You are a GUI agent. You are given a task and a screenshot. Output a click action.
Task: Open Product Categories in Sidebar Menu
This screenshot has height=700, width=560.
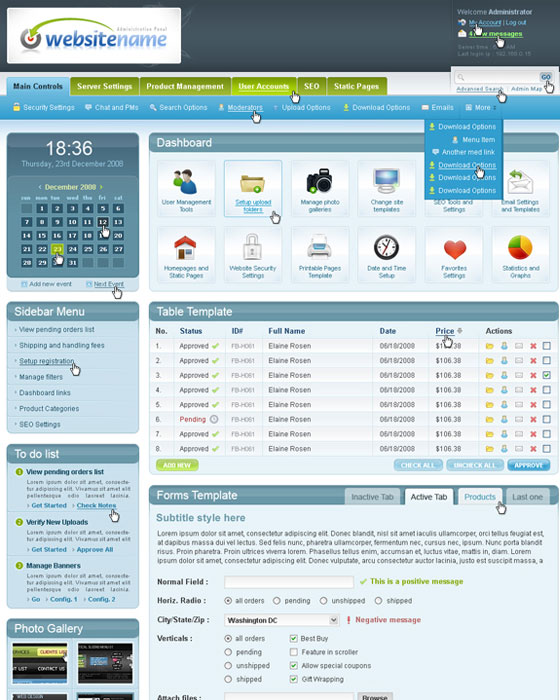pos(49,409)
